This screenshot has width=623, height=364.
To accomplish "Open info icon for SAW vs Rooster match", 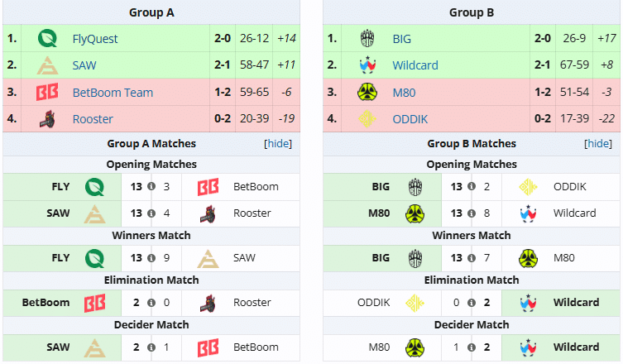I will coord(151,213).
